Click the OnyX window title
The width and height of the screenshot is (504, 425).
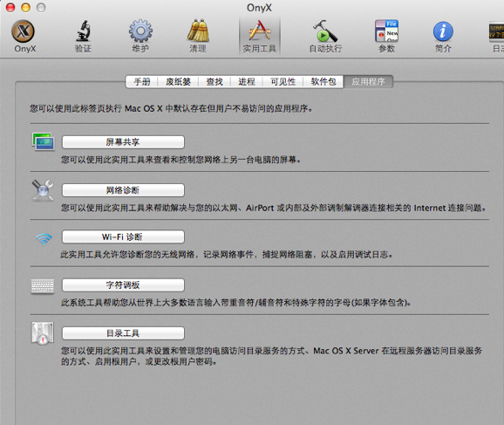(x=259, y=7)
